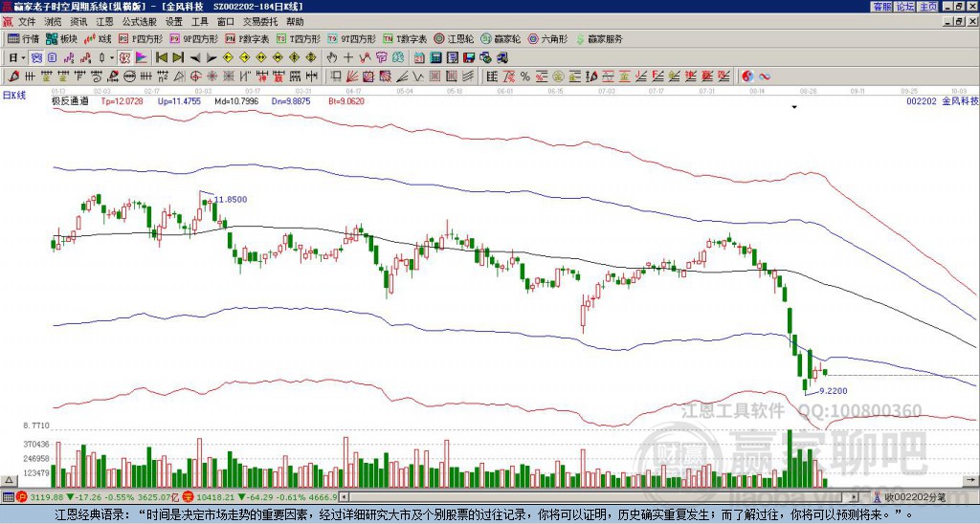Select the circled 金 coin icon
The height and width of the screenshot is (524, 980).
click(558, 76)
